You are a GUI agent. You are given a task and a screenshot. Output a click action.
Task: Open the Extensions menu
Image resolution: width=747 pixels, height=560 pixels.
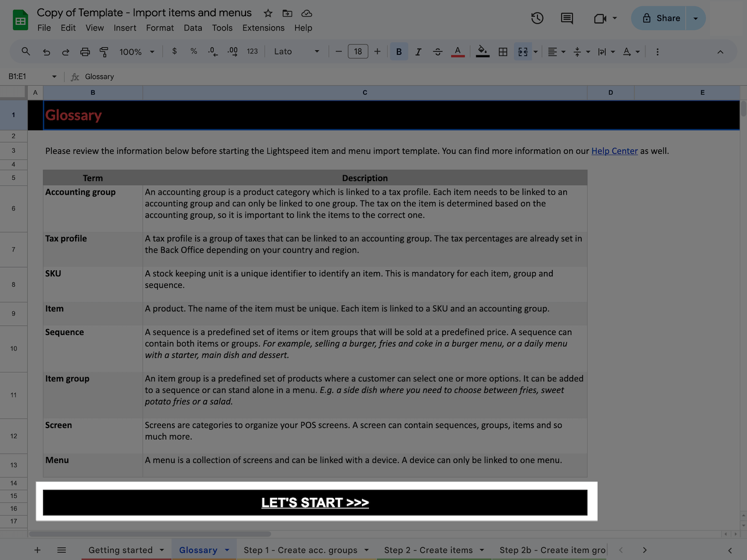[263, 28]
